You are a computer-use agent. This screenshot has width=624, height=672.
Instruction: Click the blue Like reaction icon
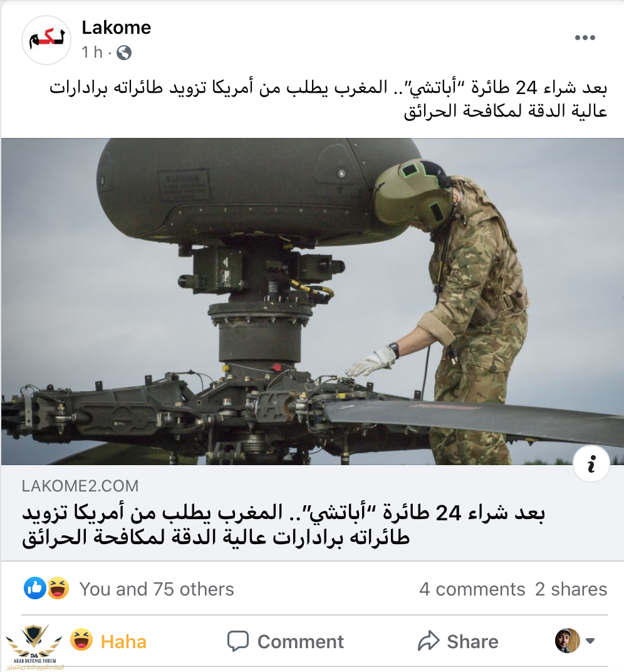pyautogui.click(x=34, y=588)
